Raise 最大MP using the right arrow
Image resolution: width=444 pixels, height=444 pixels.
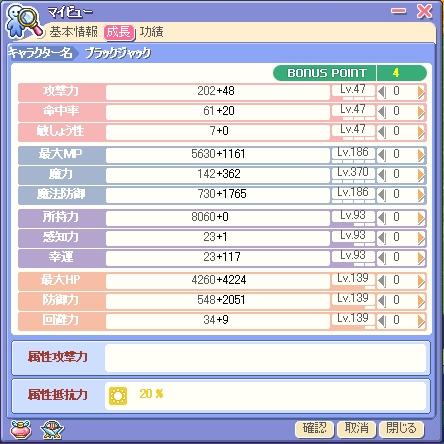coord(421,155)
